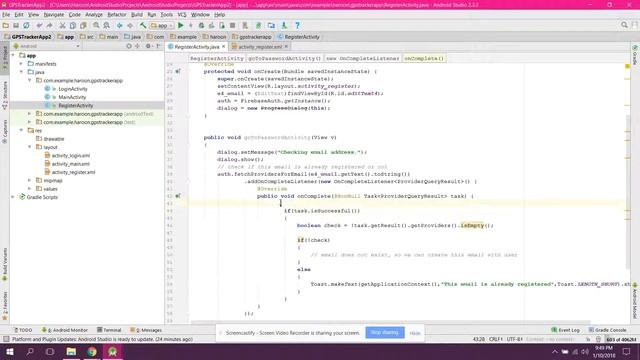
Task: Select MainActivity in project tree
Action: [72, 97]
